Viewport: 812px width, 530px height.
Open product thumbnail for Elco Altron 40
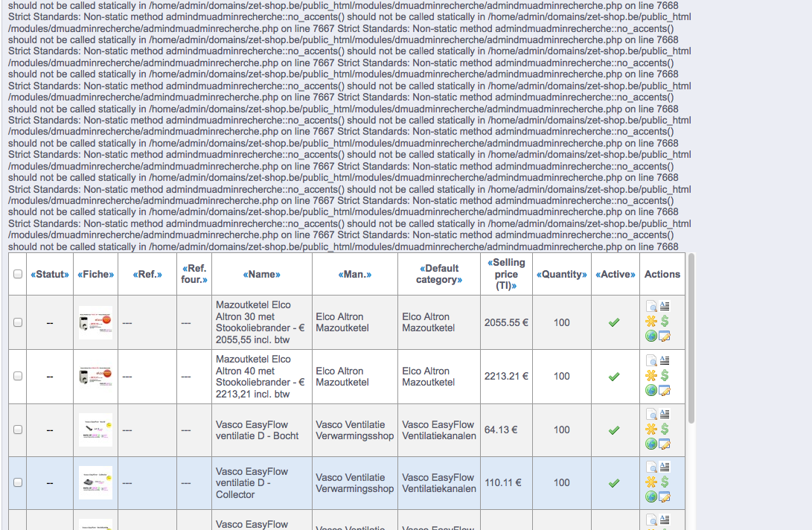tap(95, 377)
